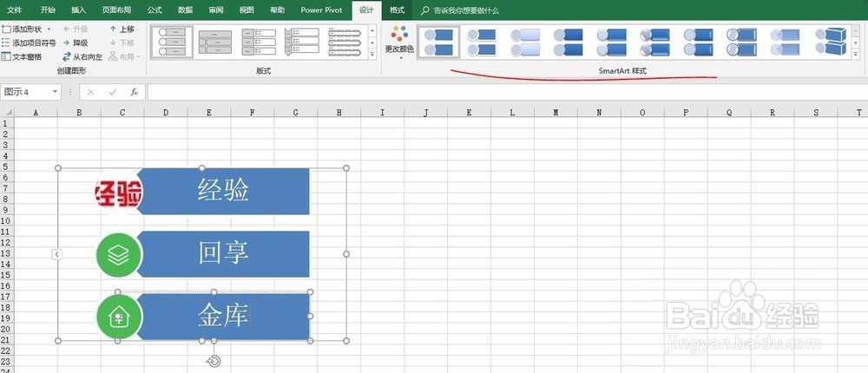Expand the SmartArt text pane side arrow
This screenshot has height=373, width=868.
pos(57,254)
